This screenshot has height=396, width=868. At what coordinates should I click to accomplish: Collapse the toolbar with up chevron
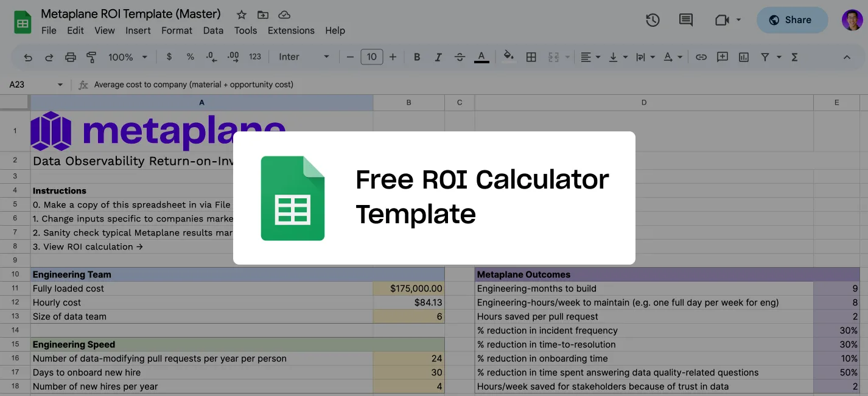point(847,57)
